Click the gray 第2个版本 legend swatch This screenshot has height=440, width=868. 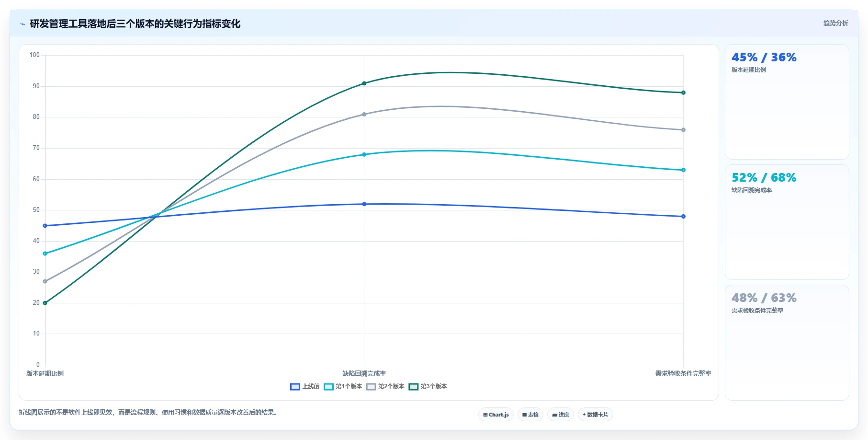pos(371,386)
